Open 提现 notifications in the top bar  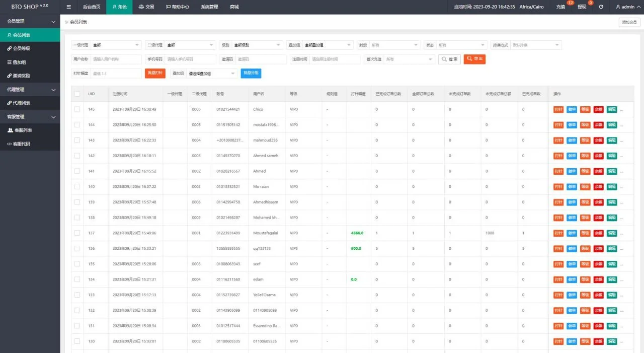pos(582,7)
